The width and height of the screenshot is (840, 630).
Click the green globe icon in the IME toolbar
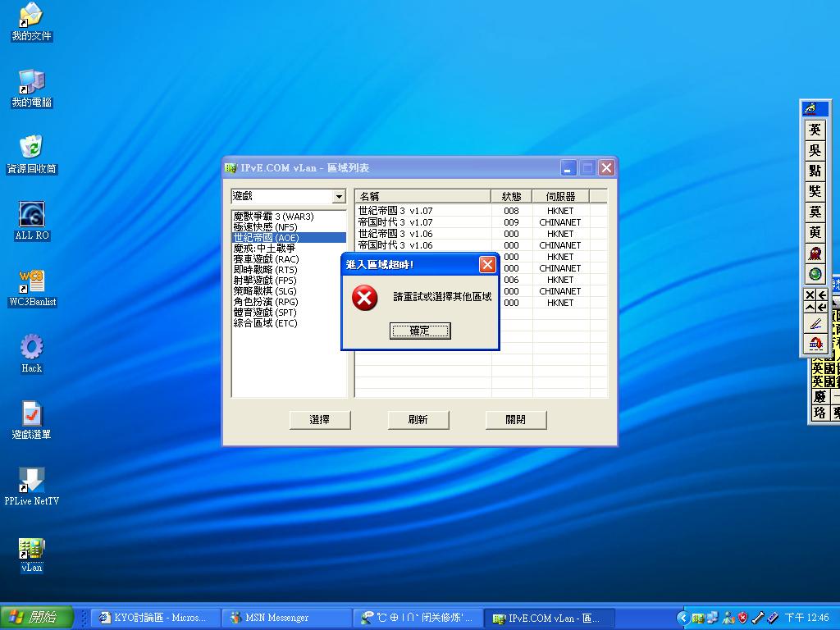coord(815,274)
